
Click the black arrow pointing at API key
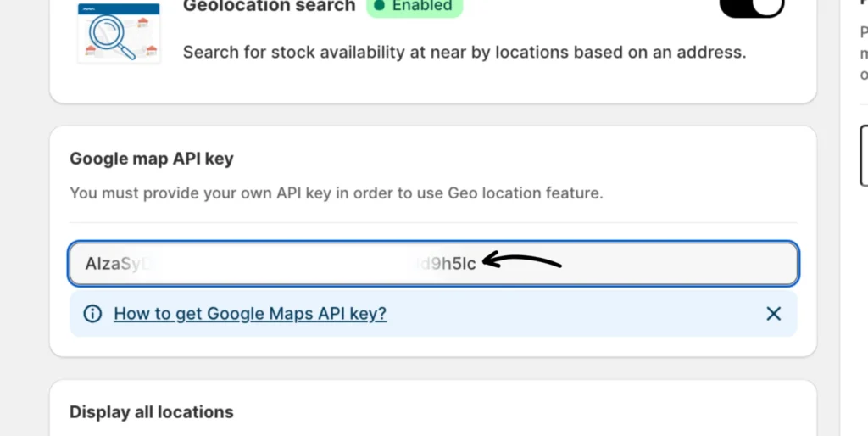point(526,261)
